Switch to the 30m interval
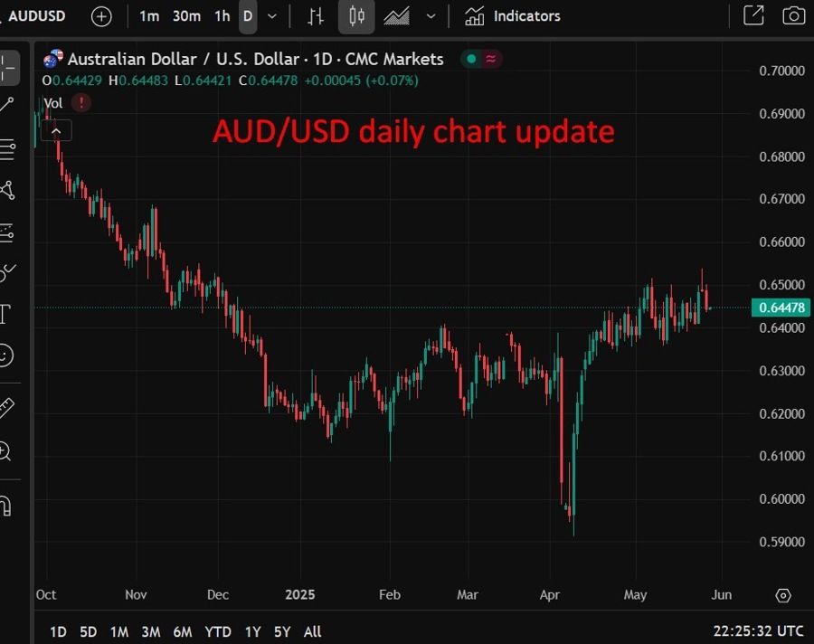The height and width of the screenshot is (644, 814). tap(186, 16)
